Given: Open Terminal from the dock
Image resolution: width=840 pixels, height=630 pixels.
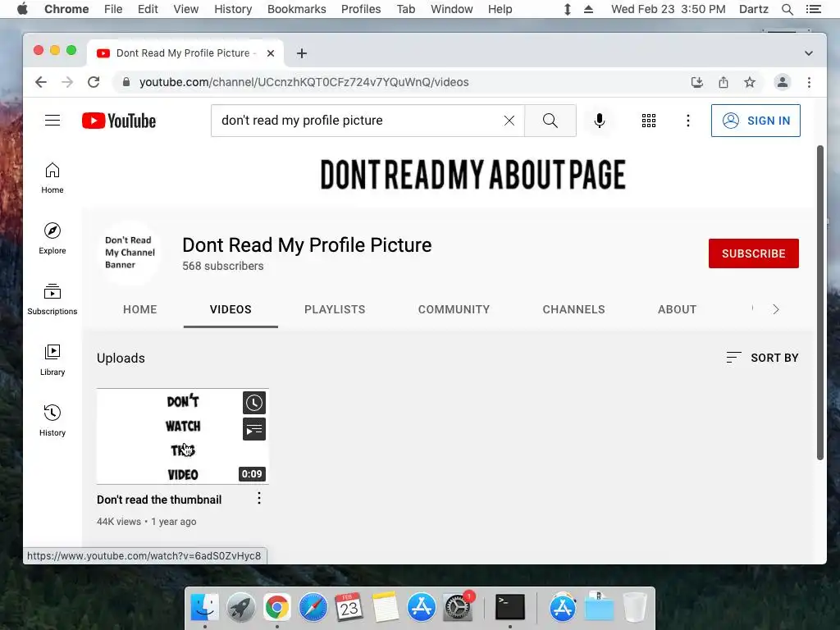Looking at the screenshot, I should click(x=509, y=607).
